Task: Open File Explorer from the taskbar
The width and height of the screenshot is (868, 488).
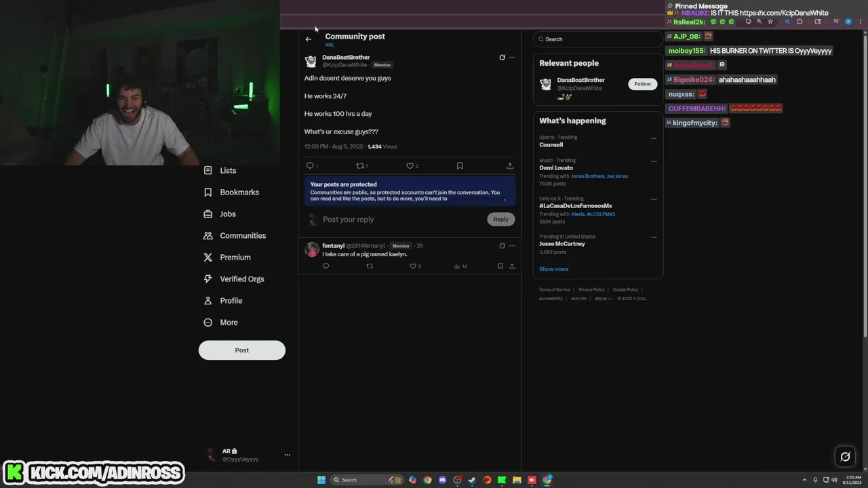Action: pos(517,480)
